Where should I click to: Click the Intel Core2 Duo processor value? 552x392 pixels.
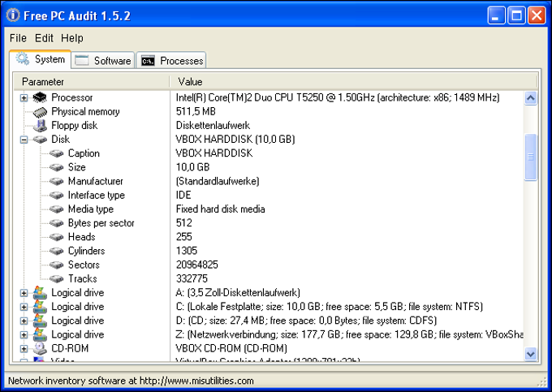pos(338,97)
